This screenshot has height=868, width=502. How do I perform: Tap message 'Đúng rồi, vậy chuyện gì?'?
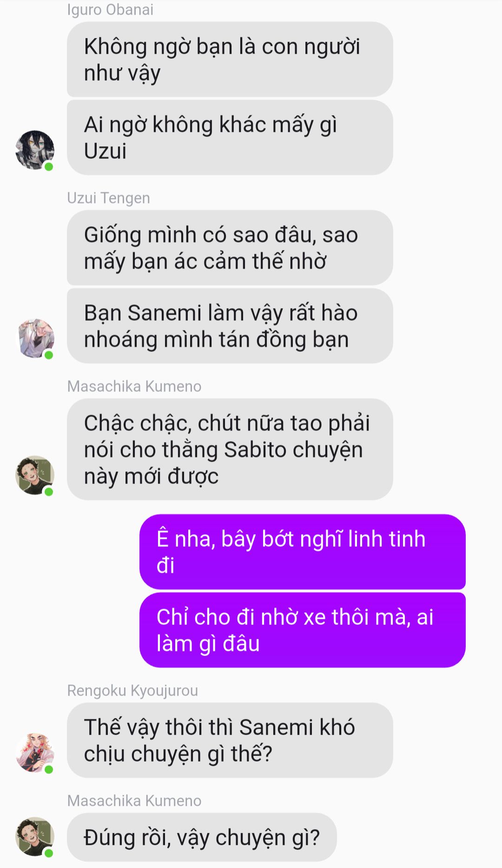(202, 837)
